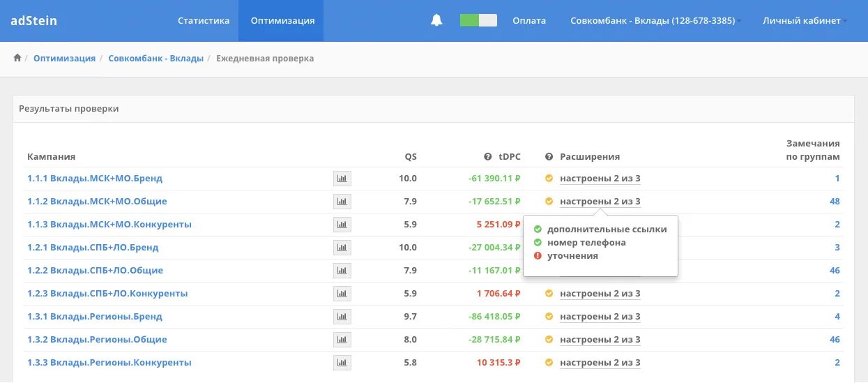
Task: Click the adStein logo
Action: pos(34,20)
